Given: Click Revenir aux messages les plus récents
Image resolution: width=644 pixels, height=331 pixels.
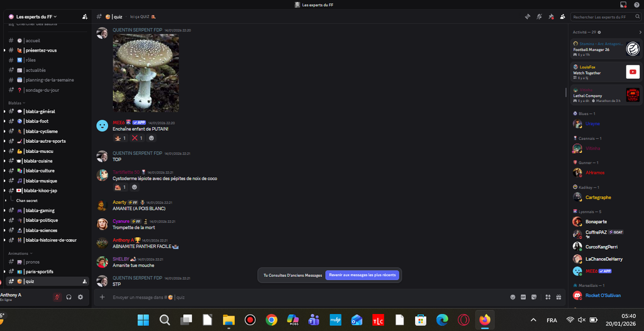Looking at the screenshot, I should coord(362,275).
